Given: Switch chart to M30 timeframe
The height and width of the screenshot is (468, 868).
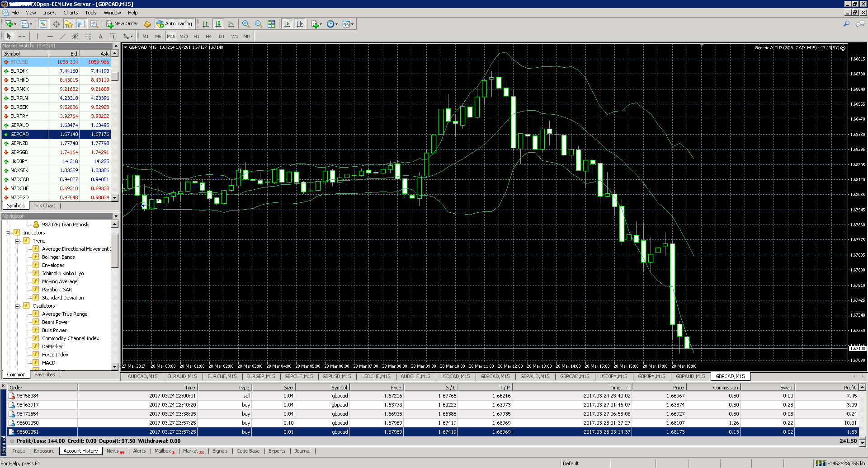Looking at the screenshot, I should click(184, 36).
